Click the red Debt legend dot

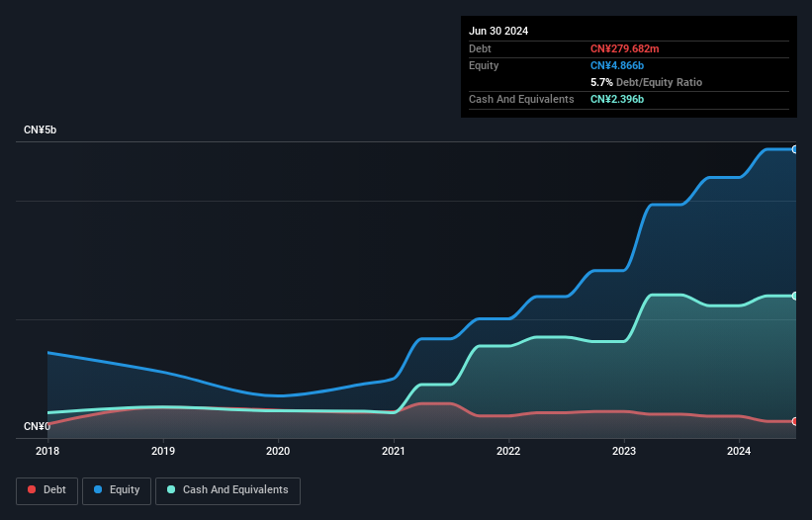[32, 489]
